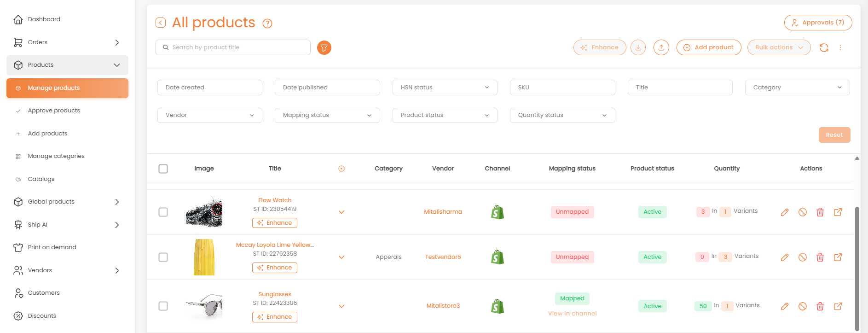This screenshot has width=868, height=333.
Task: Tick the Mccay Loyola row checkbox
Action: click(x=163, y=257)
